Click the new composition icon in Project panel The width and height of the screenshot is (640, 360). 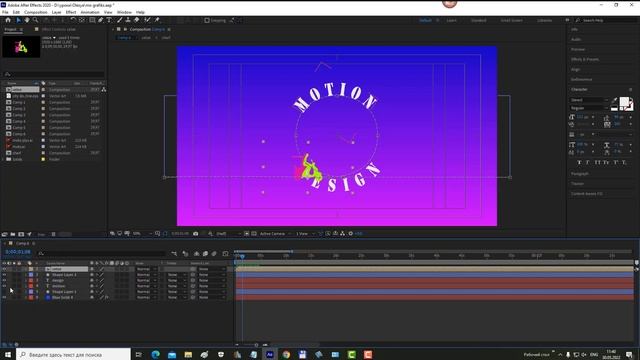coord(21,234)
